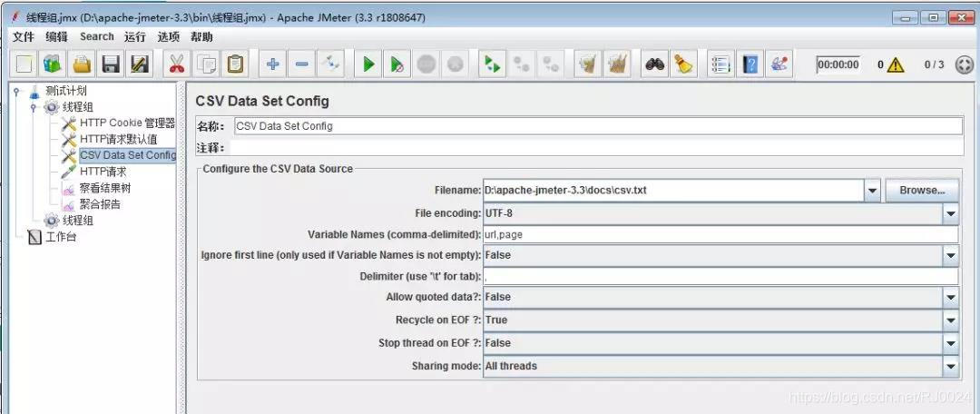Click the round icon next to 0 / 3
Image resolution: width=980 pixels, height=414 pixels.
(x=965, y=64)
